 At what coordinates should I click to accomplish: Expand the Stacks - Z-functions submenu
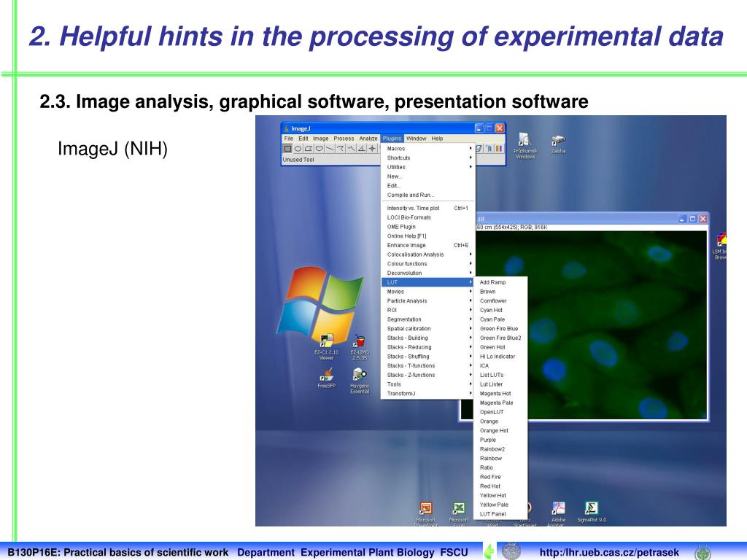click(x=428, y=376)
